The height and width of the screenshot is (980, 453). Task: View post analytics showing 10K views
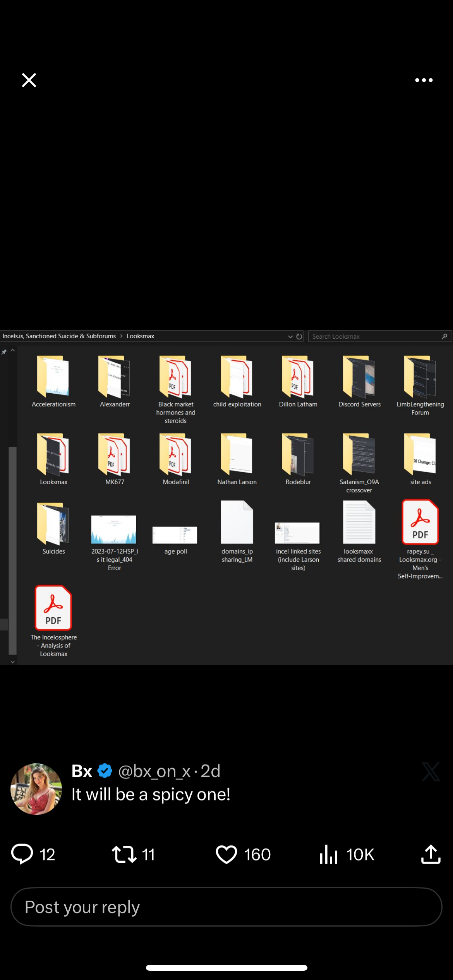347,854
